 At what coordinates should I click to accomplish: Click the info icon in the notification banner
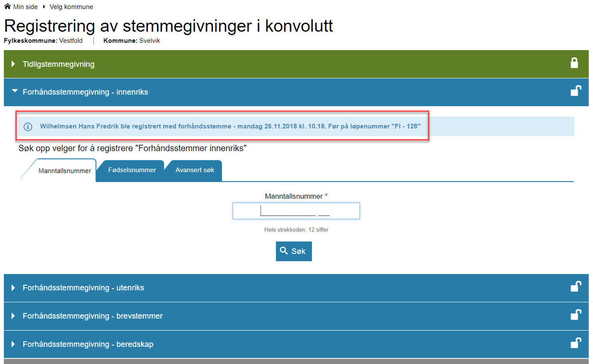(28, 127)
